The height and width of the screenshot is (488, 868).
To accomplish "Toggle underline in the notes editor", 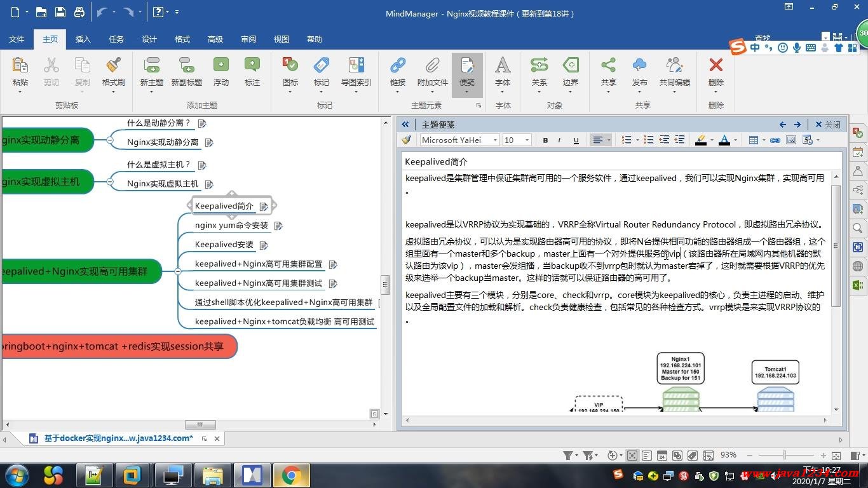I will click(x=576, y=140).
